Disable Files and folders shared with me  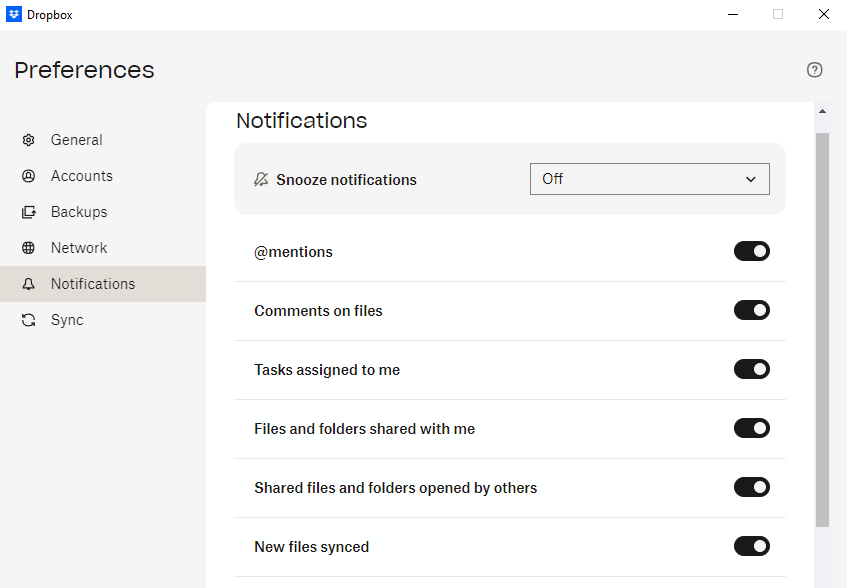pyautogui.click(x=752, y=428)
